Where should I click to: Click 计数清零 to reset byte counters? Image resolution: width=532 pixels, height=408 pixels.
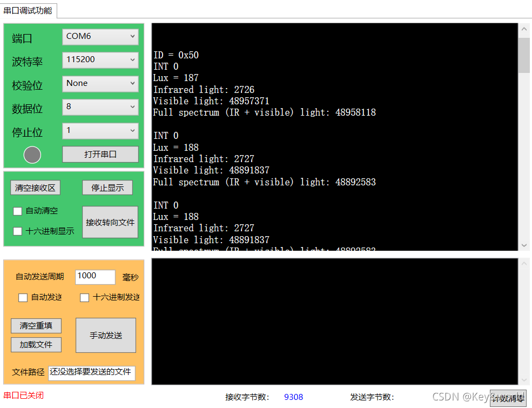[508, 398]
